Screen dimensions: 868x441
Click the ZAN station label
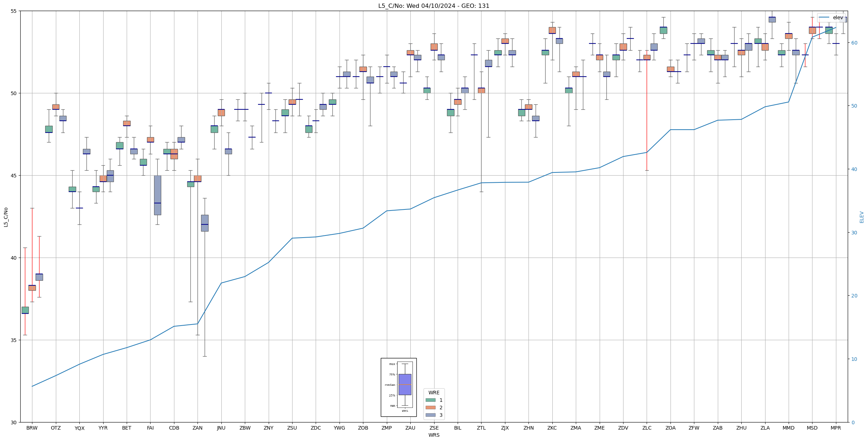(x=198, y=428)
